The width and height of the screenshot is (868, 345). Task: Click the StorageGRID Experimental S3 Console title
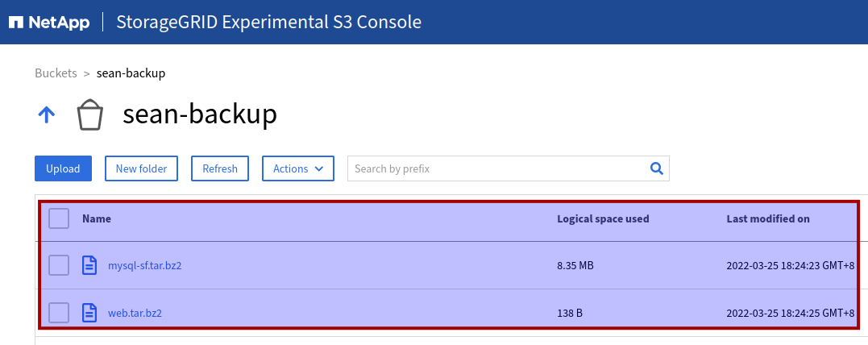268,22
